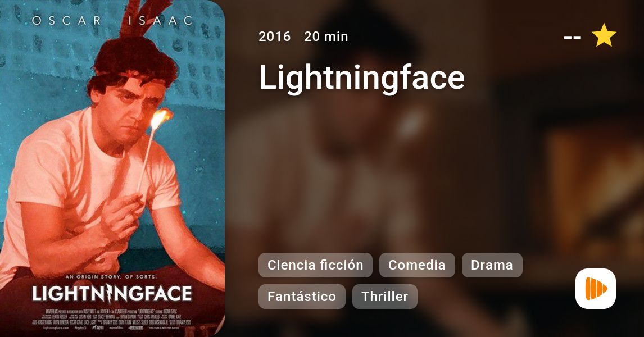Choose the Drama genre tag
The image size is (644, 337).
point(492,265)
